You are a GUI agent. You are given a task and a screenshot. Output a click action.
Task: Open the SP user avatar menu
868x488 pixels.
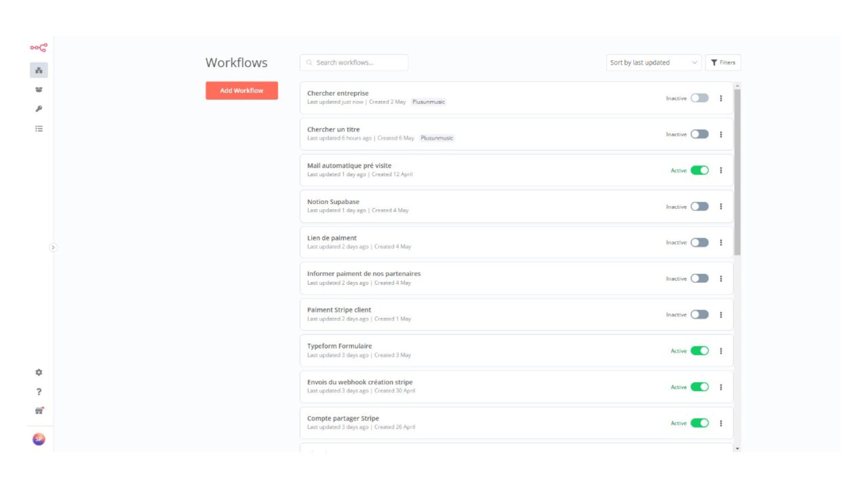pos(39,439)
